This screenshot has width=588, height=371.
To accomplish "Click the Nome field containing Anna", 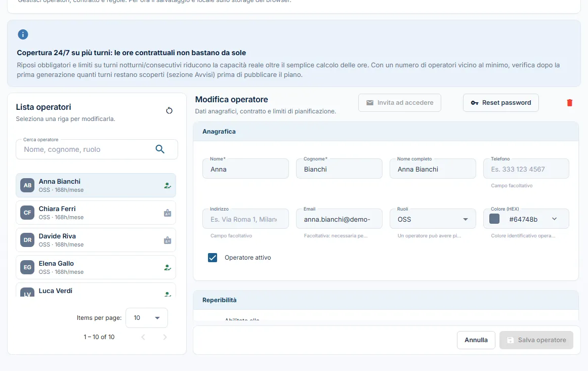I will click(x=245, y=169).
